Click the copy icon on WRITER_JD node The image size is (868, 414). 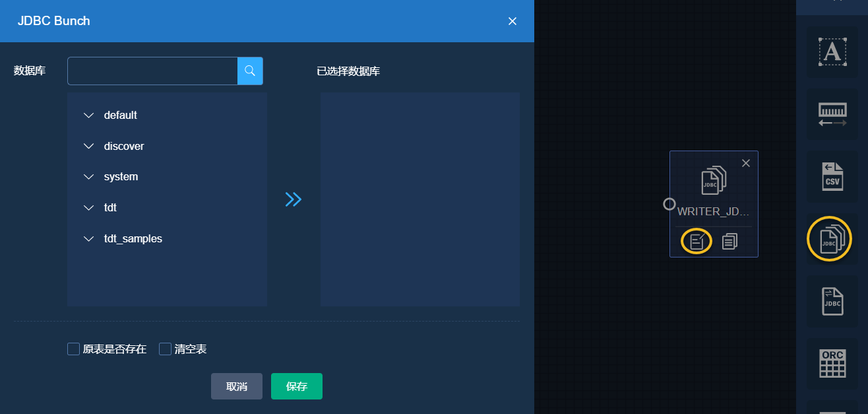[x=729, y=242]
